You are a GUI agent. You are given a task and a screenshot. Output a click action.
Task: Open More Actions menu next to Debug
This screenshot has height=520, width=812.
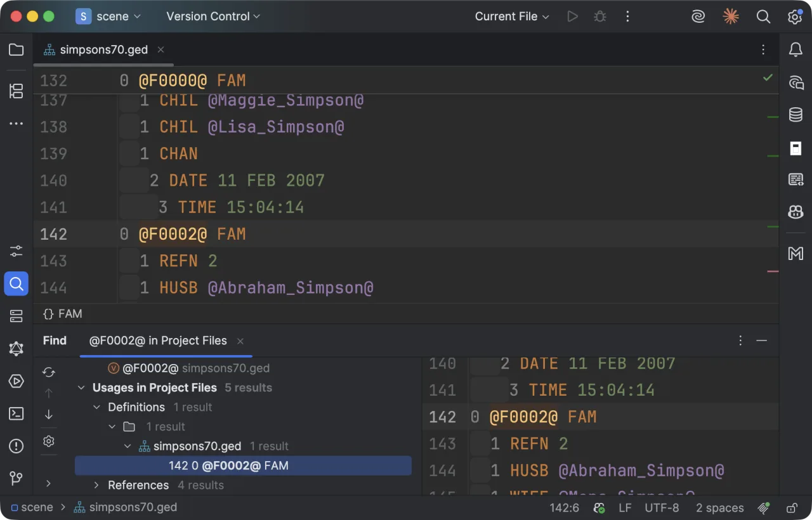pos(627,16)
